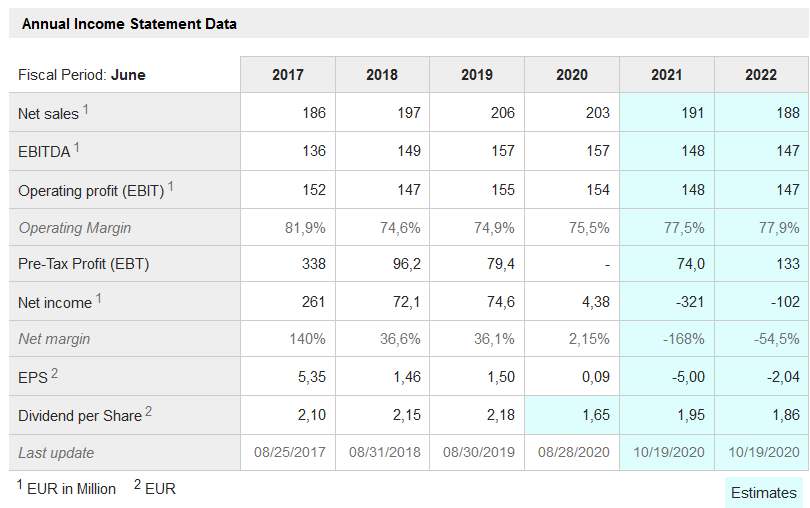Select the 2018 column header
Screen dimensions: 810x508
(382, 75)
